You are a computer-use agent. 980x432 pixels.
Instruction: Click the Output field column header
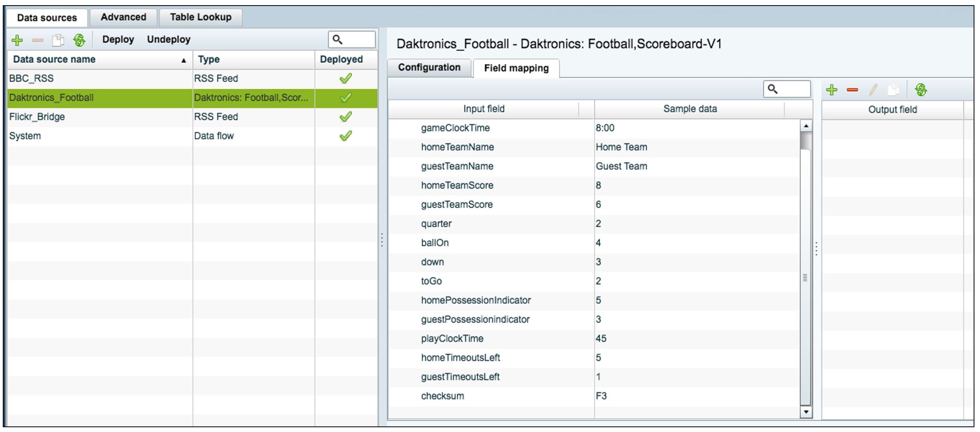(x=892, y=110)
